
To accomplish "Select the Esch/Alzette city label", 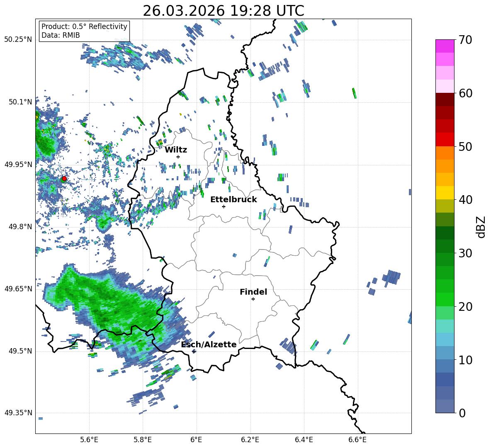I will click(x=209, y=344).
